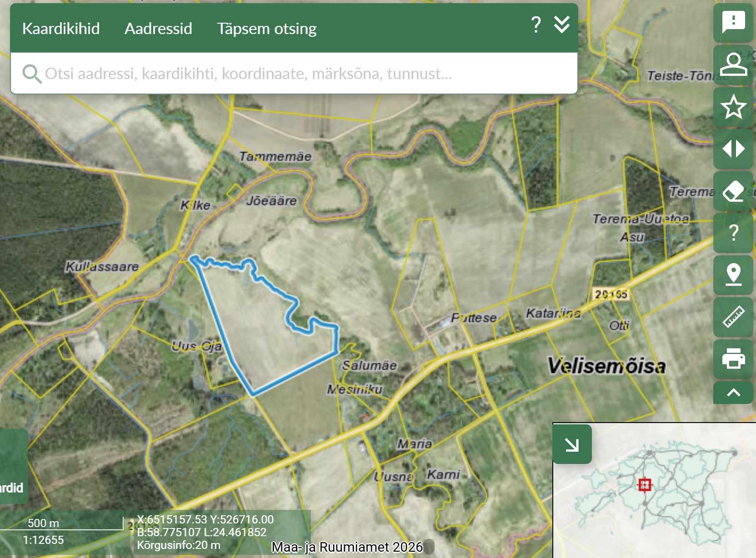This screenshot has height=558, width=756.
Task: Click the print map icon
Action: pyautogui.click(x=733, y=359)
